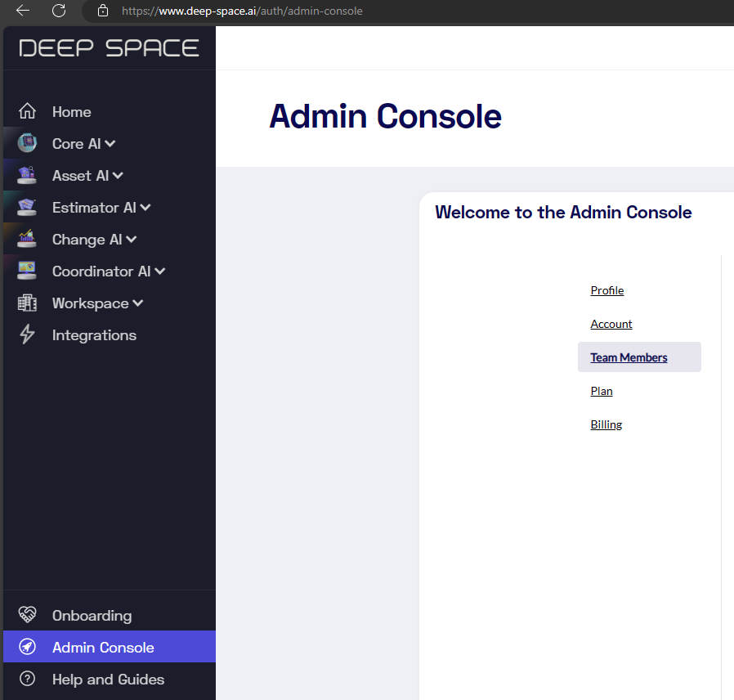
Task: Click the Integrations lightning bolt icon
Action: [x=27, y=334]
